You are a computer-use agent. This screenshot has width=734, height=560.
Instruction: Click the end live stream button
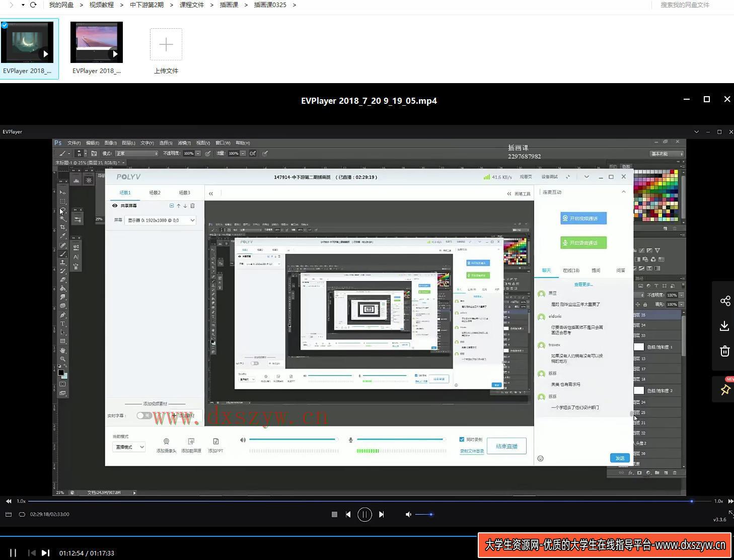click(506, 446)
